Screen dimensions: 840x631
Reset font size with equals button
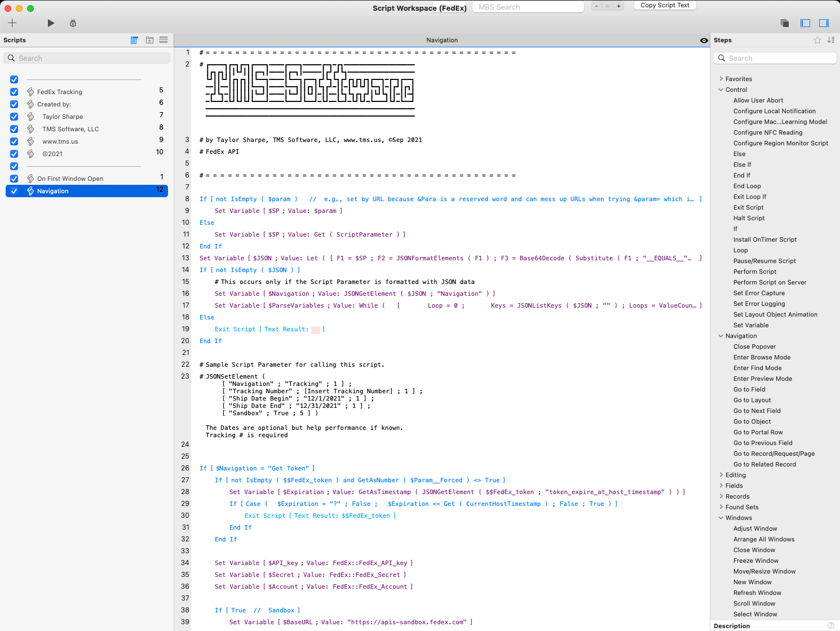[607, 6]
